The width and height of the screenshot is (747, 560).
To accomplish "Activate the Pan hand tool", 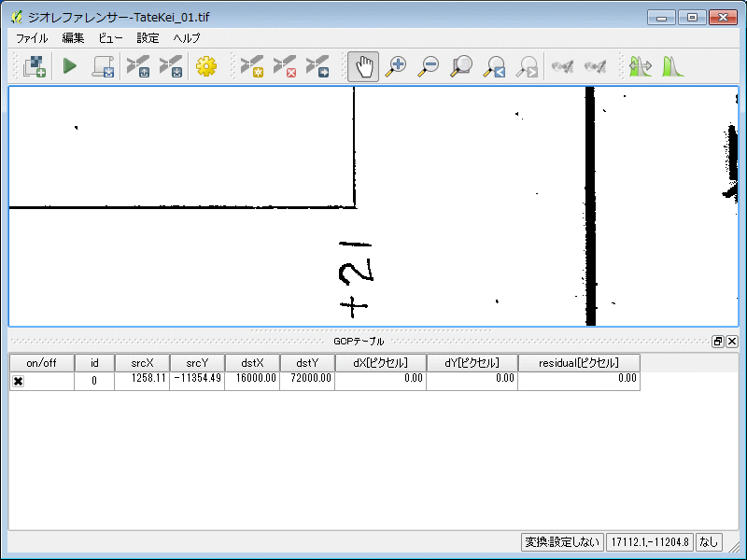I will pos(363,66).
